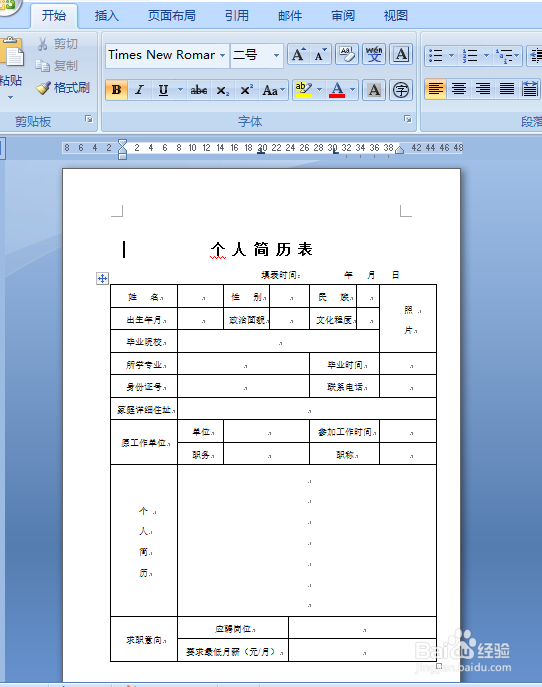Click the 家庭详细住址 cell
The height and width of the screenshot is (687, 542).
click(x=144, y=409)
